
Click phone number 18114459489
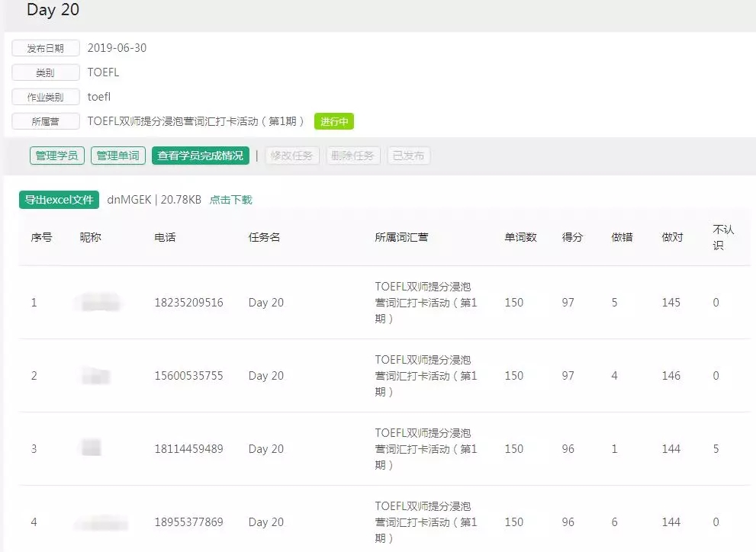(x=188, y=449)
